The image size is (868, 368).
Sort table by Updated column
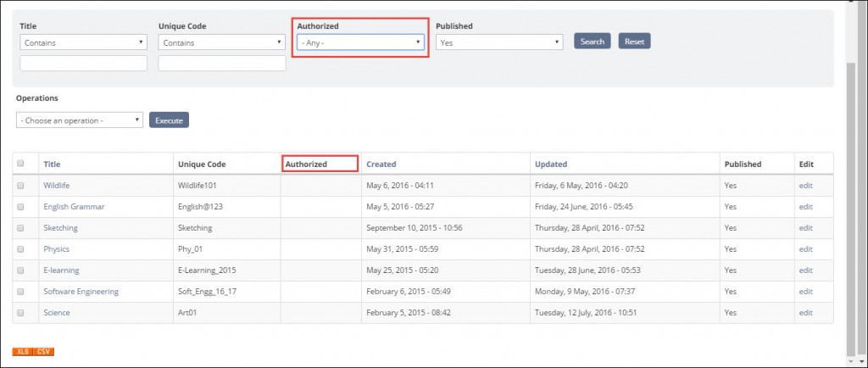click(x=551, y=164)
